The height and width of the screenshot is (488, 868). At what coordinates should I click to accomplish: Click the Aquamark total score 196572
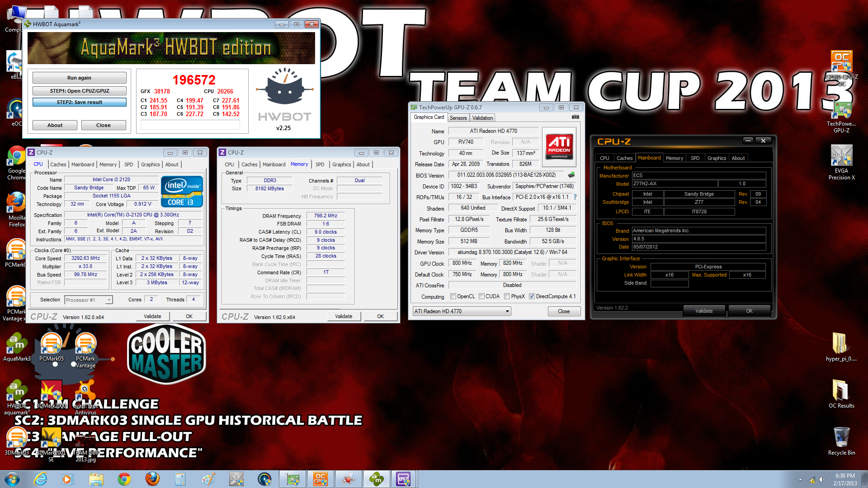tap(194, 80)
